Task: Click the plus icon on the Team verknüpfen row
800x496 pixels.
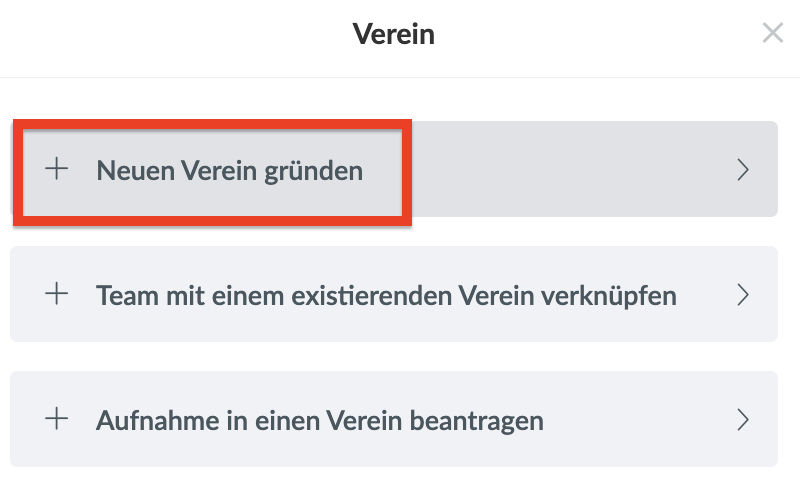Action: coord(57,295)
